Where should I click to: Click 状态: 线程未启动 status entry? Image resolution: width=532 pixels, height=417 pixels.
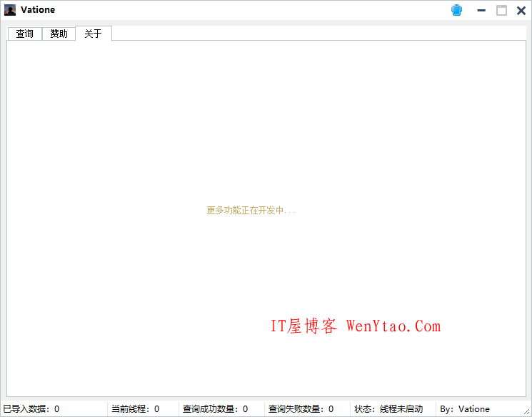(x=388, y=409)
